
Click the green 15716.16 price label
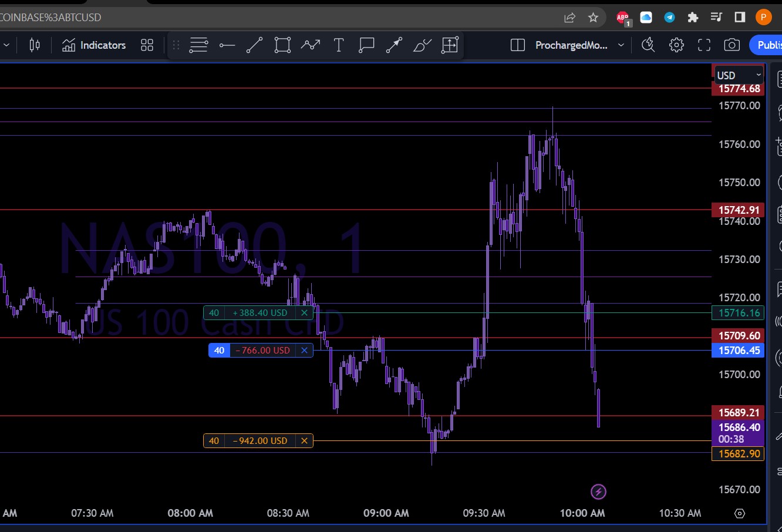coord(738,313)
